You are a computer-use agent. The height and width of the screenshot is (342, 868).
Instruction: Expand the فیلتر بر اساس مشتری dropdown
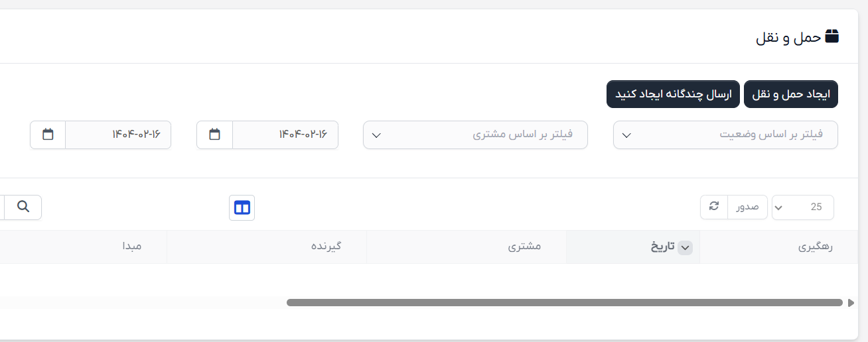click(475, 135)
